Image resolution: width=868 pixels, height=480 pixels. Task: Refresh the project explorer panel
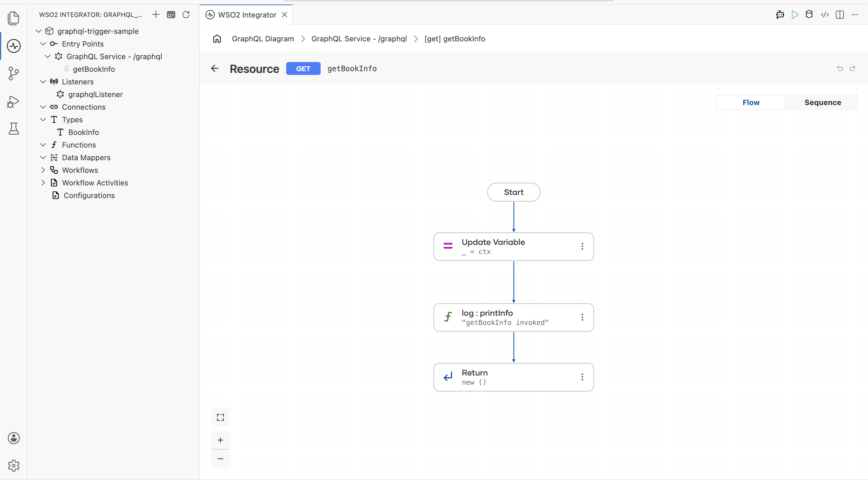point(186,14)
